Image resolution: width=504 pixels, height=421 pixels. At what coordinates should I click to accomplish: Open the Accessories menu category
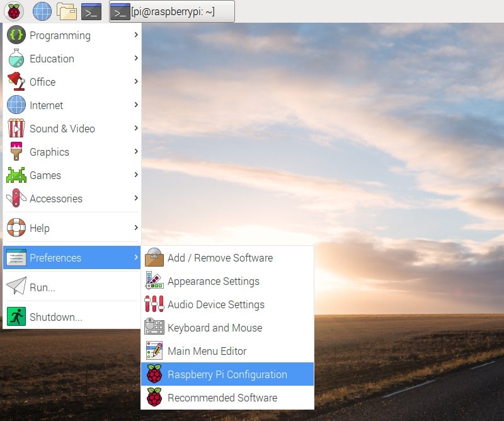(x=72, y=199)
